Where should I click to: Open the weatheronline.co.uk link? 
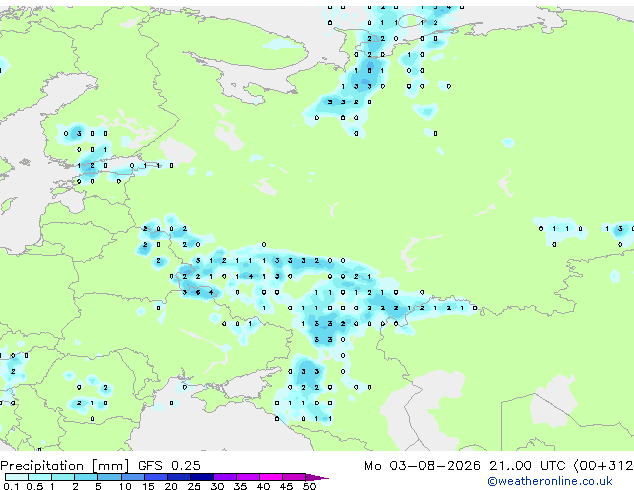[550, 481]
